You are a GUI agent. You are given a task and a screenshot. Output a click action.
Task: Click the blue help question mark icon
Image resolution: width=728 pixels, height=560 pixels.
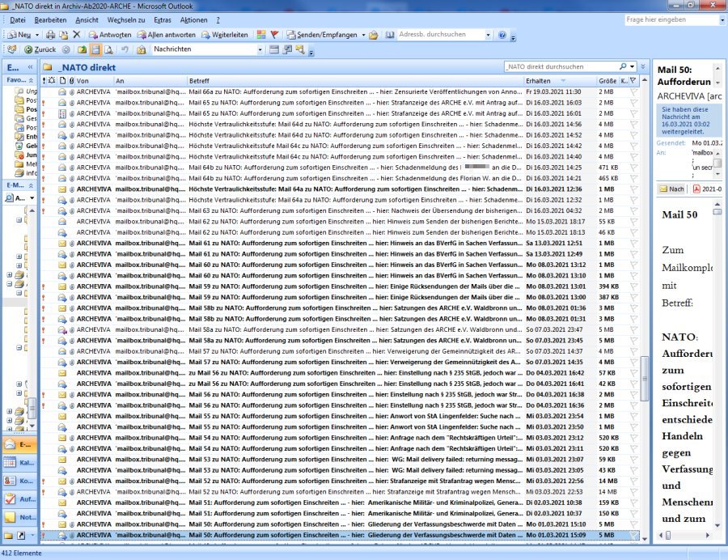point(502,35)
